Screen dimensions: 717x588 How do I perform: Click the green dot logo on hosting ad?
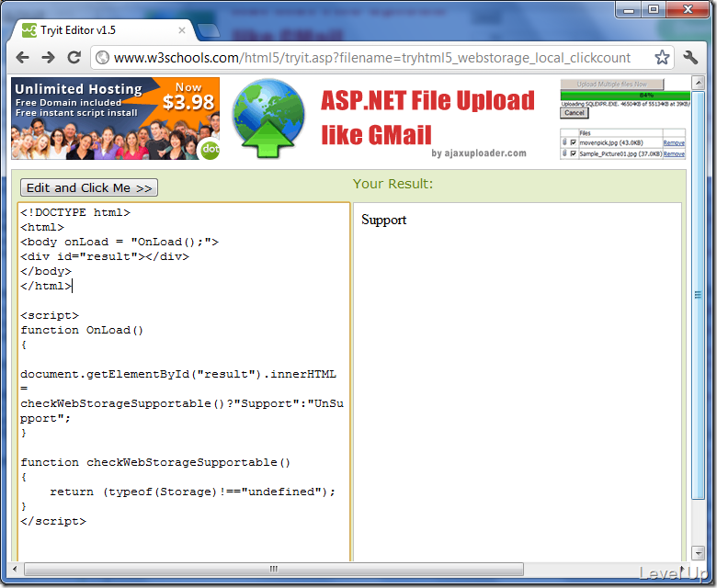(210, 149)
